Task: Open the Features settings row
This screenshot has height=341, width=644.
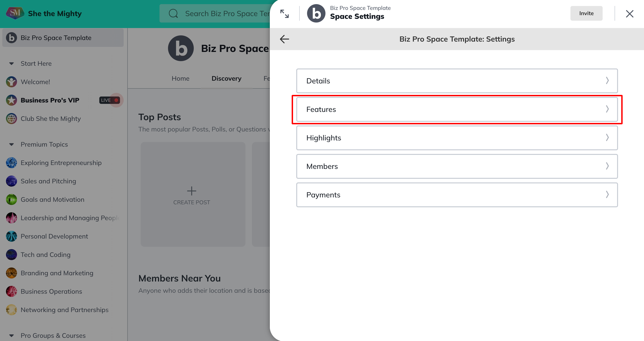Action: (457, 109)
